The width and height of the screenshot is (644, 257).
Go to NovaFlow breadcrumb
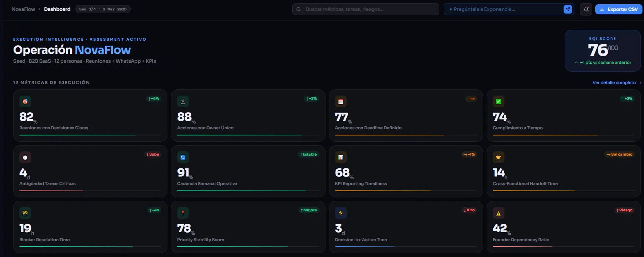[x=23, y=9]
